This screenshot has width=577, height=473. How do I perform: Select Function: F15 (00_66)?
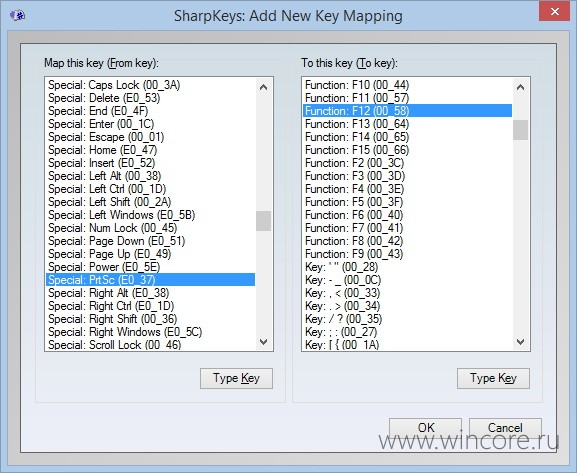407,150
